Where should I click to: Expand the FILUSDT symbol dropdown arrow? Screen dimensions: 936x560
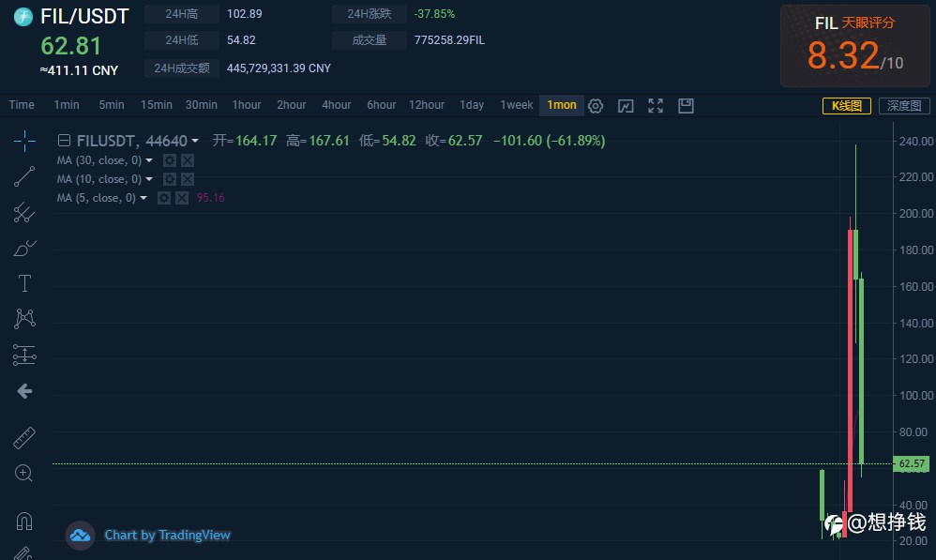[194, 142]
